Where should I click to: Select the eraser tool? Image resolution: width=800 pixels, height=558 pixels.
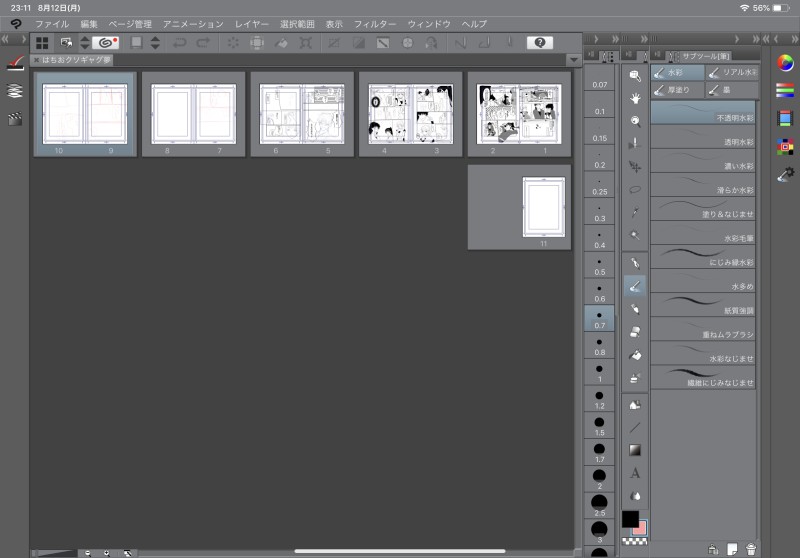click(x=635, y=332)
